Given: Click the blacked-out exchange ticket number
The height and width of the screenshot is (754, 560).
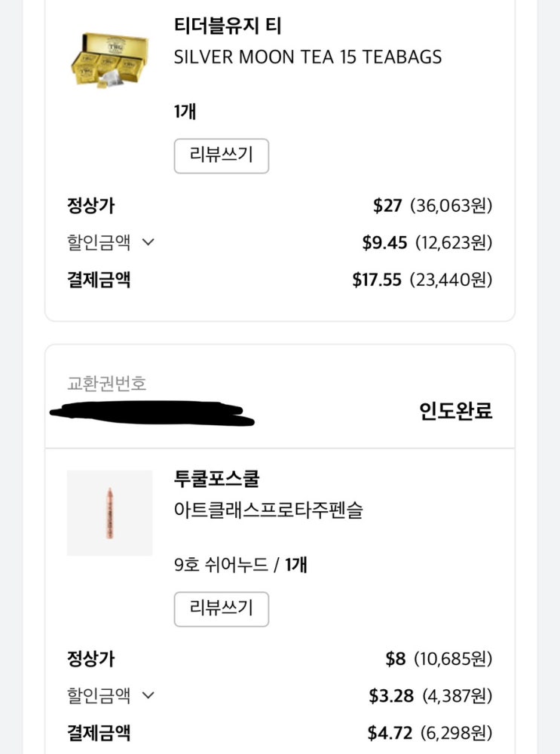Looking at the screenshot, I should click(x=151, y=414).
